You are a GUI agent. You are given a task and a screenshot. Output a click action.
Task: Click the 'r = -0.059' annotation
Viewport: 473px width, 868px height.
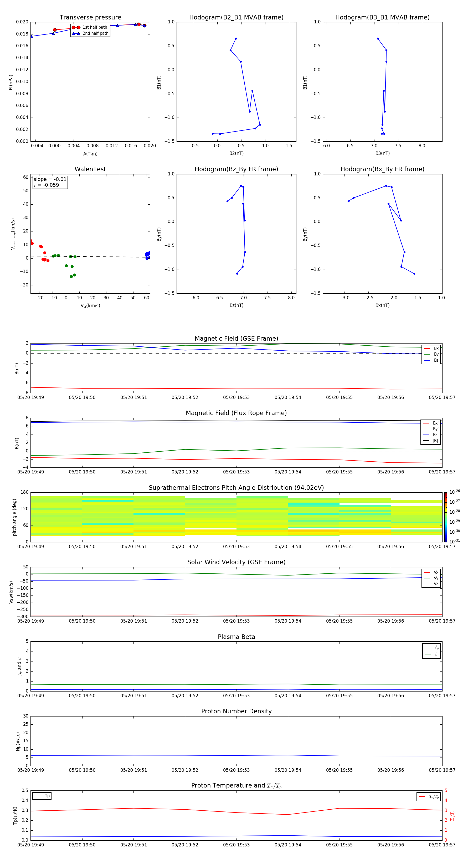coord(47,185)
